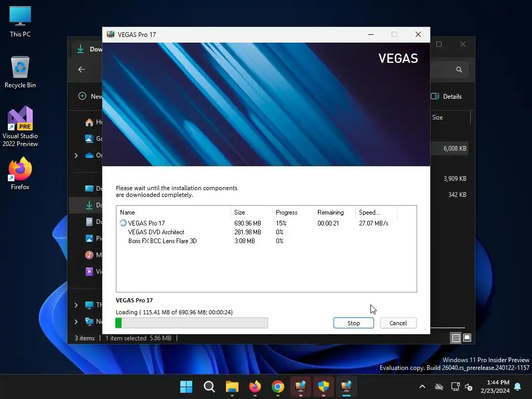
Task: Open the notification bell
Action: click(518, 387)
